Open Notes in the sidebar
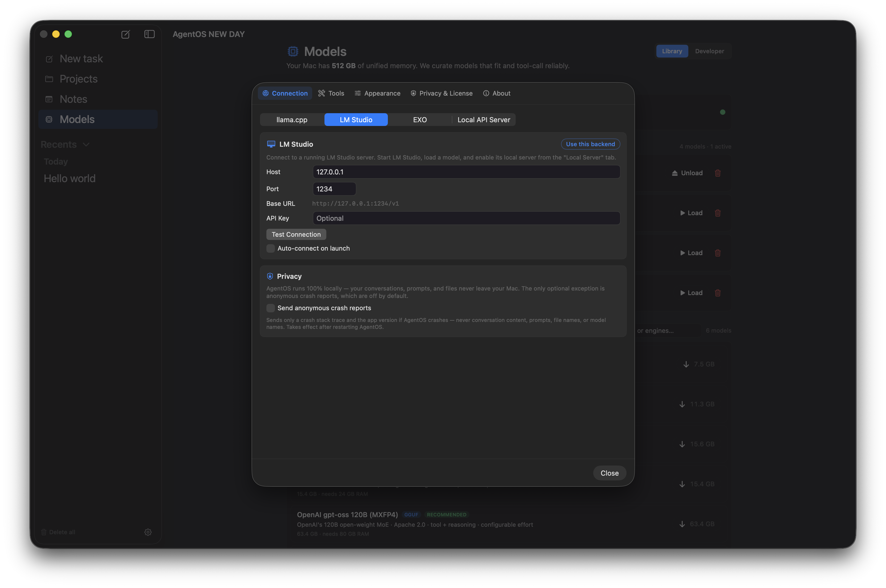 [98, 99]
